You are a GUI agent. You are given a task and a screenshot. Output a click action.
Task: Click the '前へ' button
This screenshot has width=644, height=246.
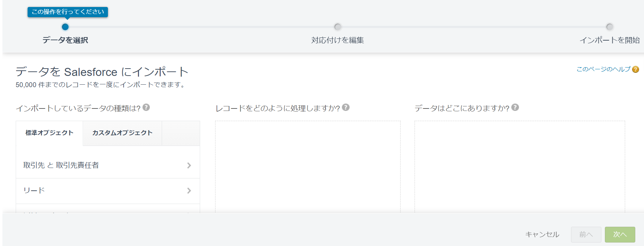tap(586, 234)
